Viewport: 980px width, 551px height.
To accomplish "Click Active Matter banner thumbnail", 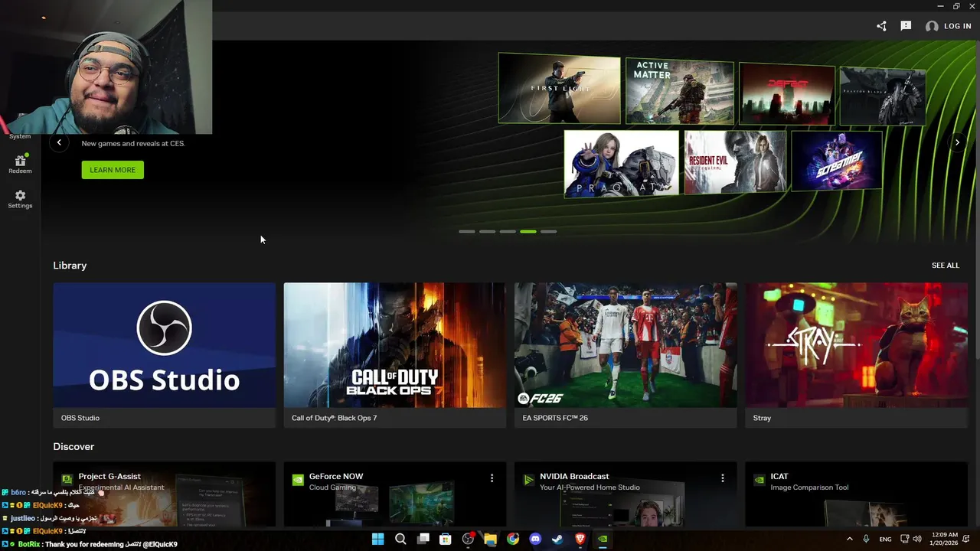I will click(680, 92).
